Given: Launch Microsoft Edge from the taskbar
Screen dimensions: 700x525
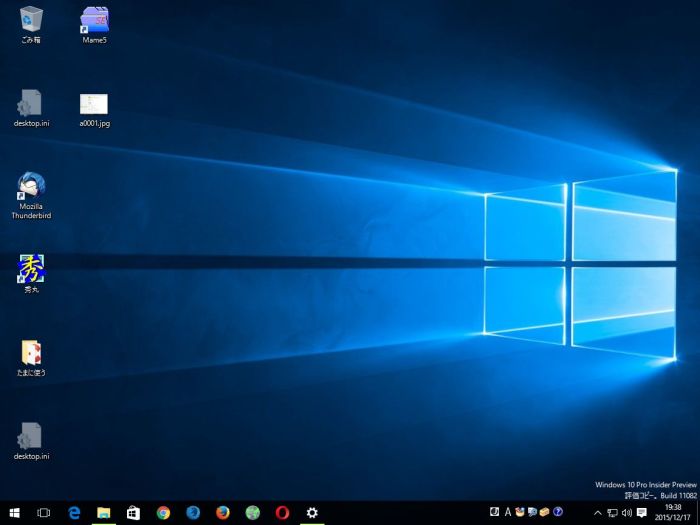Looking at the screenshot, I should point(74,512).
